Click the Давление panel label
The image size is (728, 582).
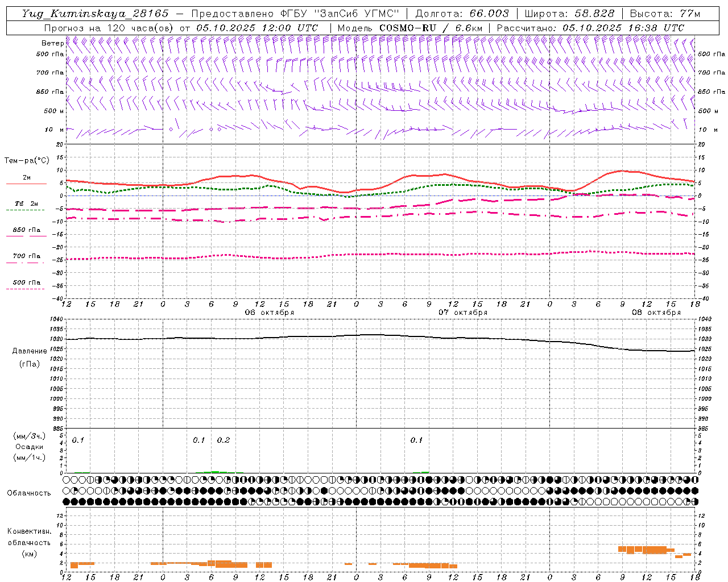(x=28, y=351)
